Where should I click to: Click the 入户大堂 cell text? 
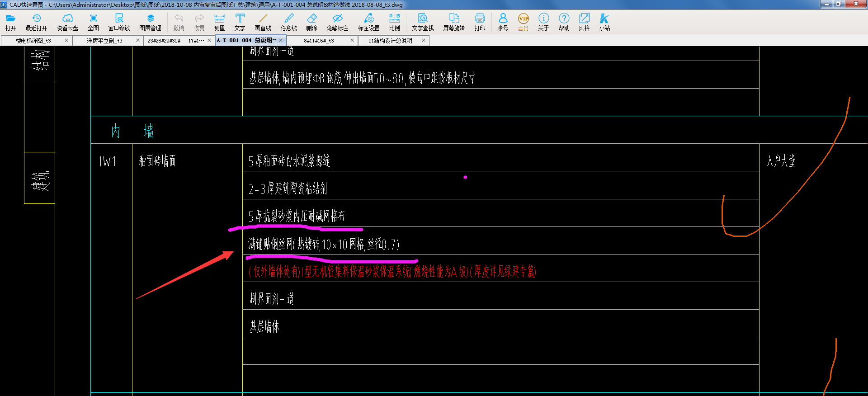point(781,161)
